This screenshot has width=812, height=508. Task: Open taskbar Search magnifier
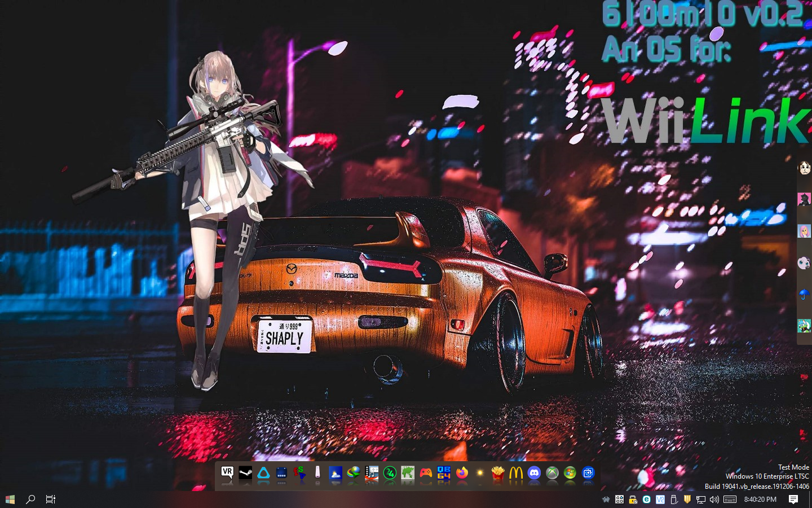(30, 499)
